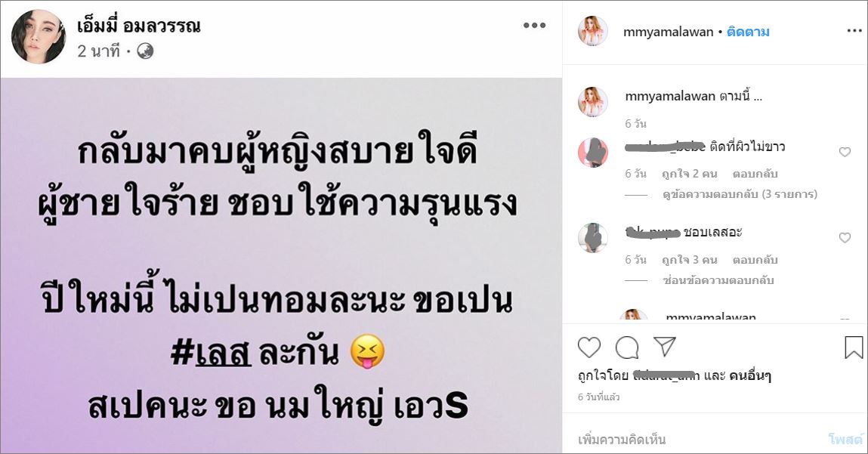Viewport: 868px width, 454px height.
Task: Share post via paper plane icon
Action: pyautogui.click(x=664, y=347)
